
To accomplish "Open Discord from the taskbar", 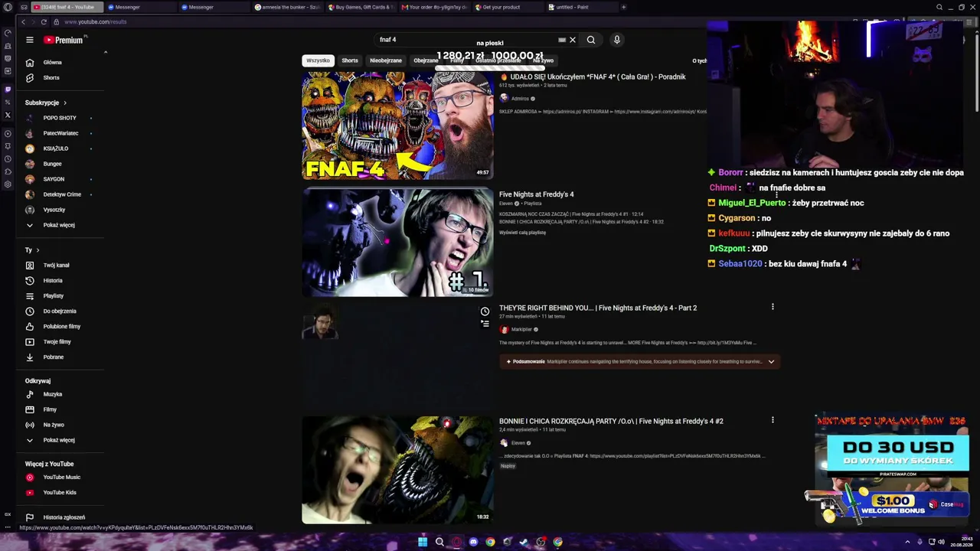I will [473, 542].
